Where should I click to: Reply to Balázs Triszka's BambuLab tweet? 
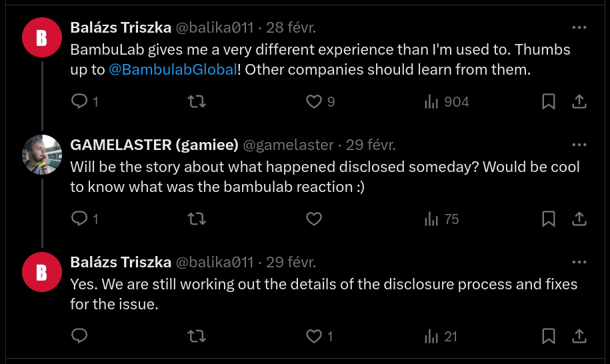(80, 102)
